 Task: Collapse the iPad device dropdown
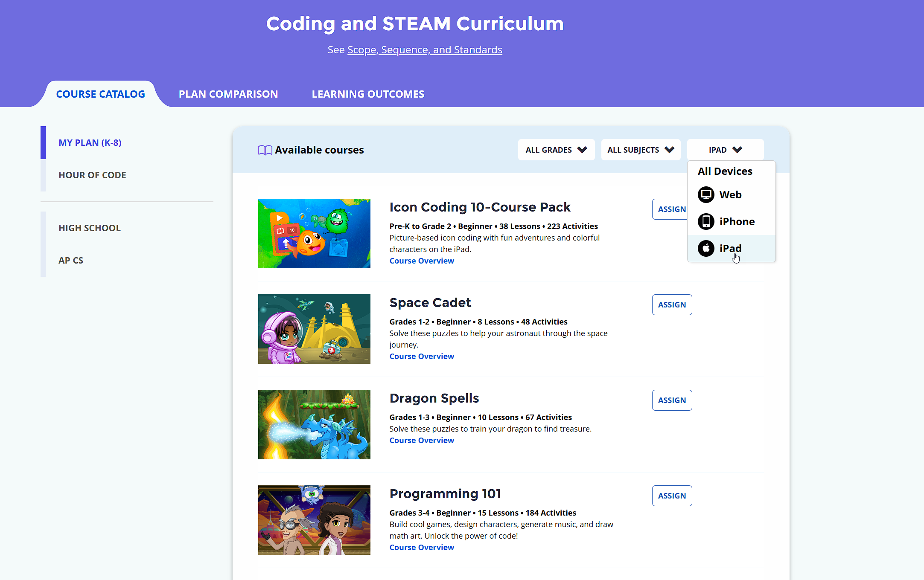tap(725, 150)
